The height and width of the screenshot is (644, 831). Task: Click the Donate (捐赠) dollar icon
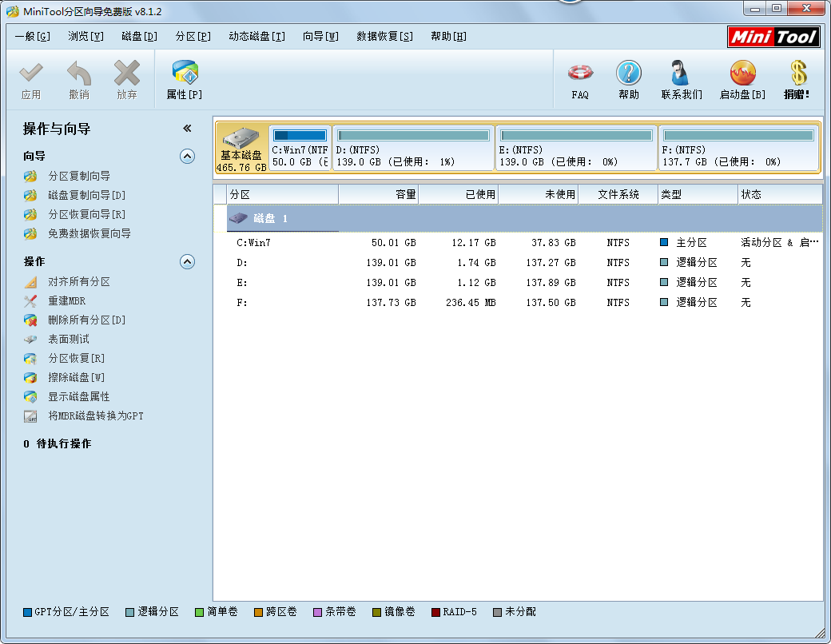pyautogui.click(x=797, y=73)
